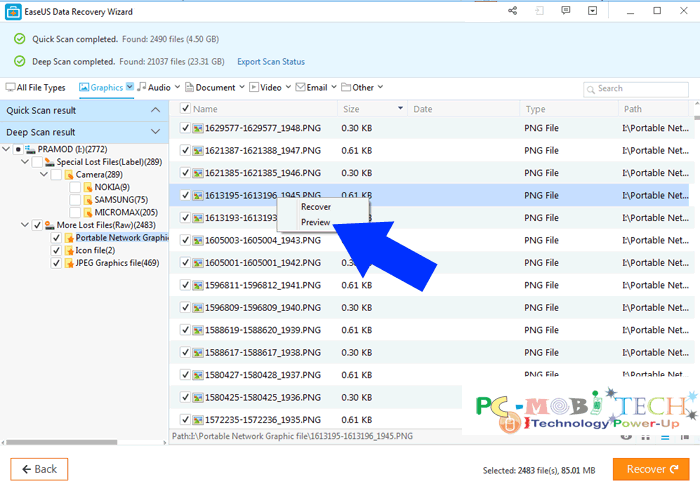700x491 pixels.
Task: Select the Audio filter tab
Action: pos(154,87)
